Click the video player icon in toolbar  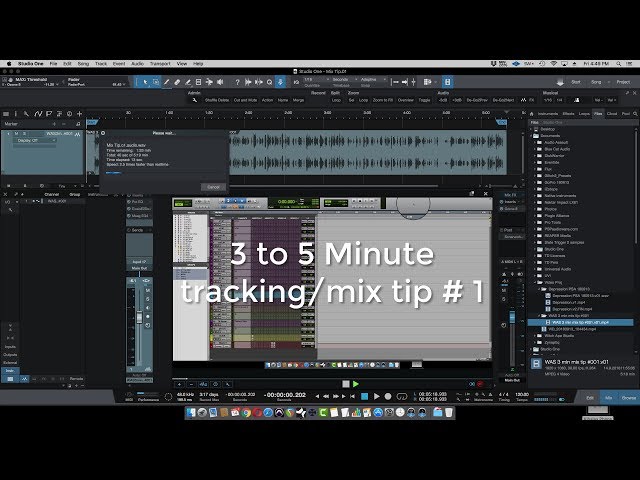447,82
